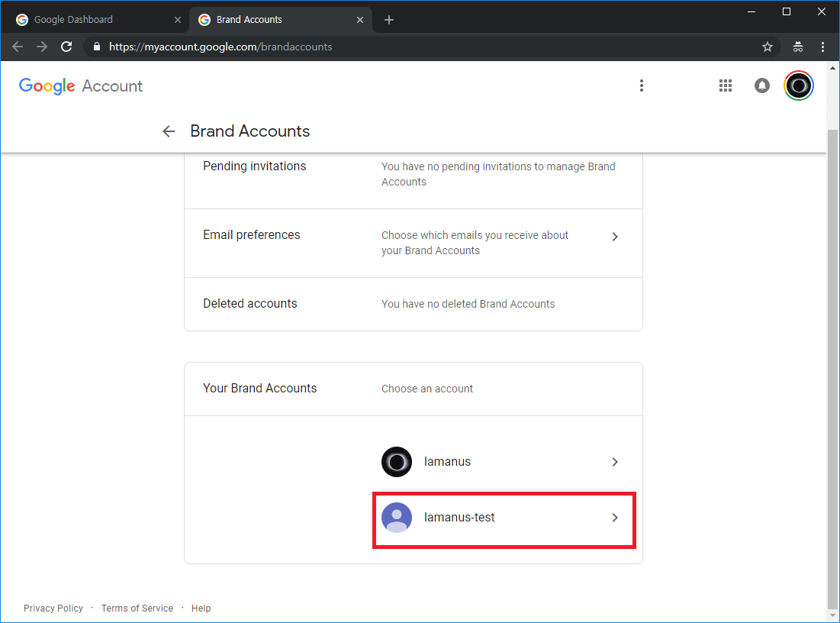
Task: Open the Privacy Policy link
Action: 53,608
